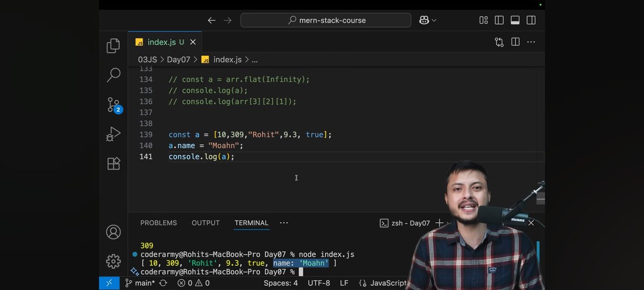The height and width of the screenshot is (290, 644).
Task: Change indentation via Spaces: 4
Action: 281,283
